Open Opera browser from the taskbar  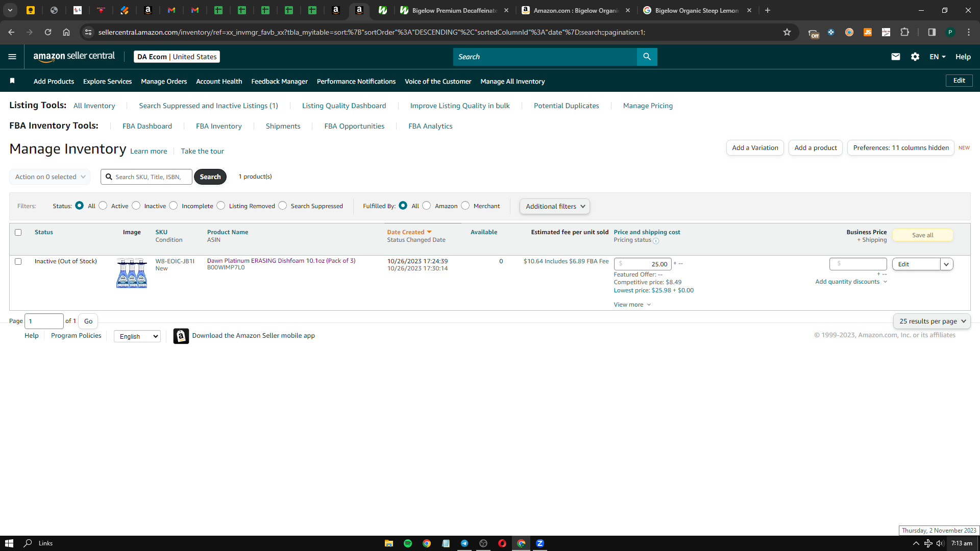tap(502, 543)
